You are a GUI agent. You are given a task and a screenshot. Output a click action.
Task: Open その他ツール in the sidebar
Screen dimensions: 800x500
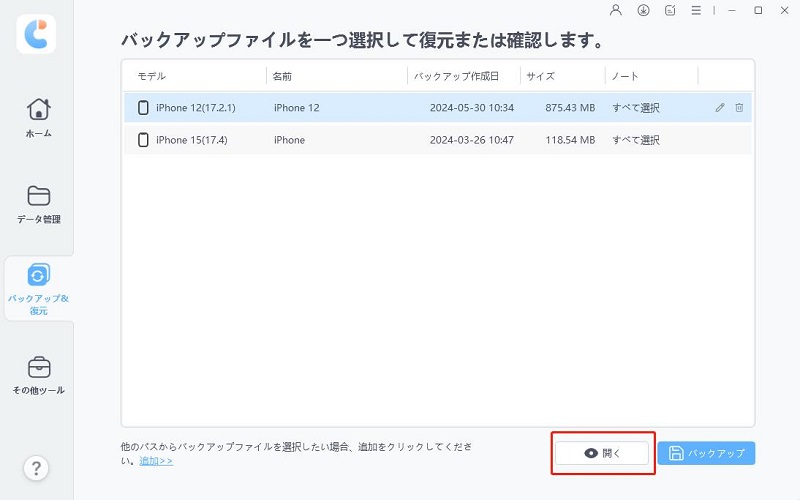38,375
